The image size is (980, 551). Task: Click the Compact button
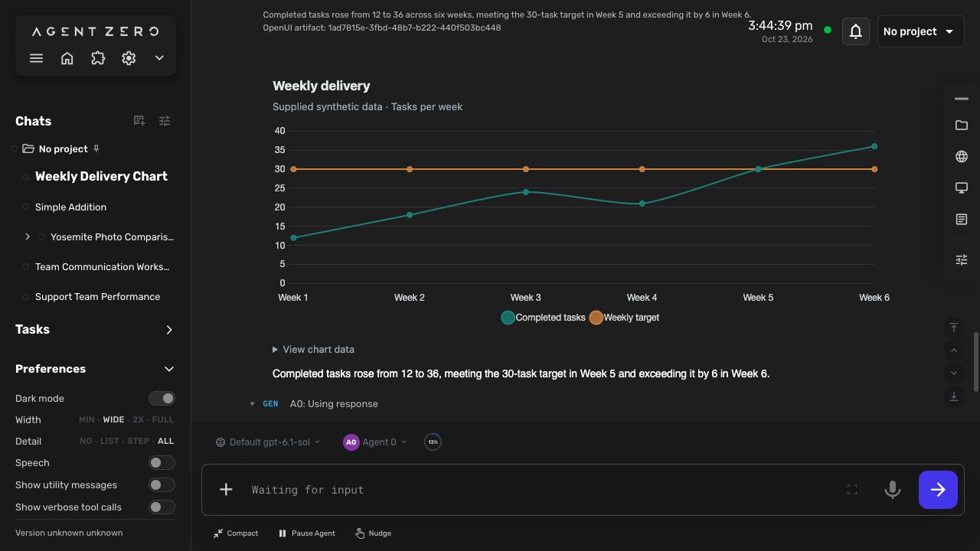click(x=236, y=533)
